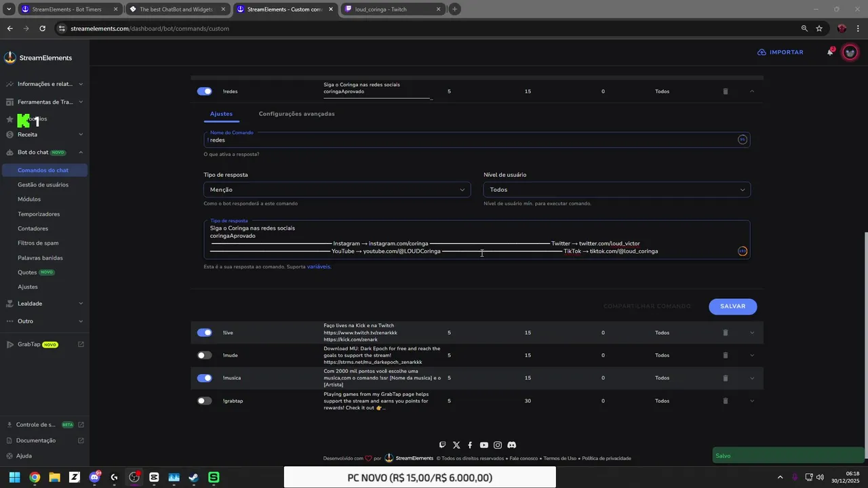Viewport: 868px width, 488px height.
Task: Click the command response text area
Action: (x=477, y=240)
